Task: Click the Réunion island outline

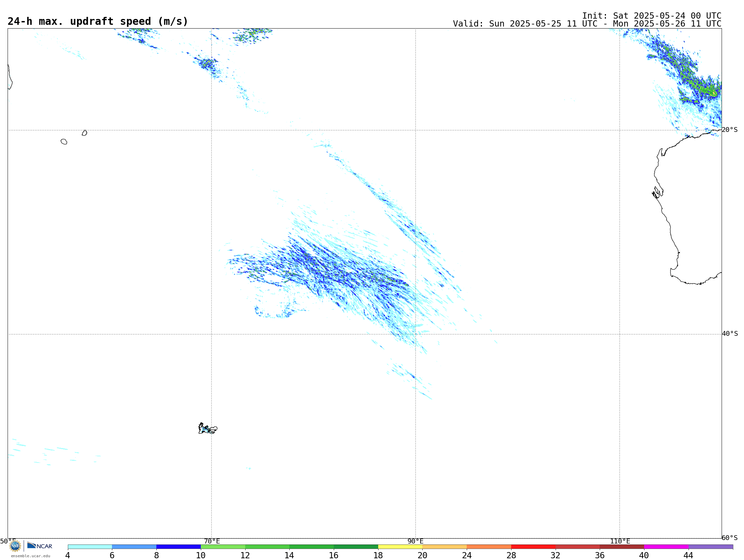Action: click(x=64, y=142)
